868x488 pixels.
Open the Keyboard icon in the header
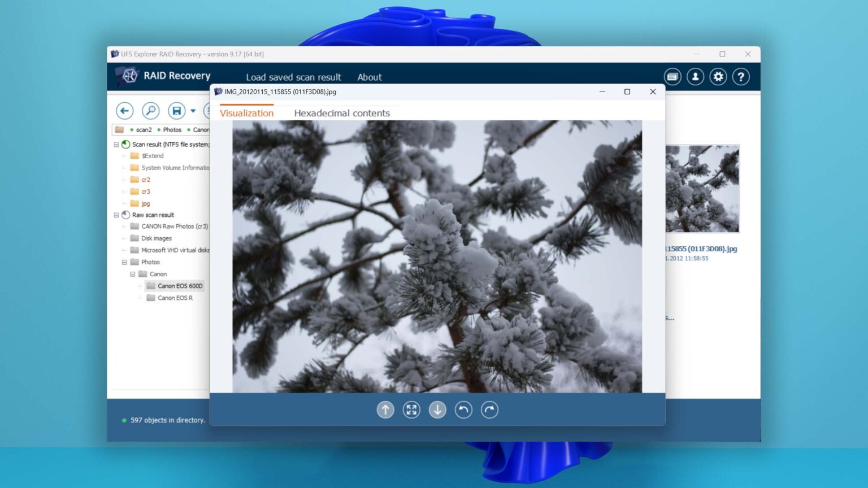pyautogui.click(x=672, y=76)
